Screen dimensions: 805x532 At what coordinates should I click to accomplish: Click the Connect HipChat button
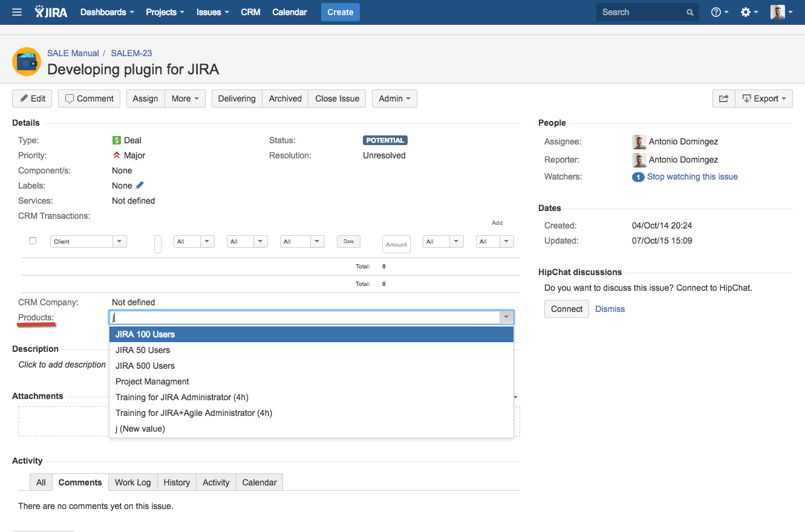click(566, 309)
